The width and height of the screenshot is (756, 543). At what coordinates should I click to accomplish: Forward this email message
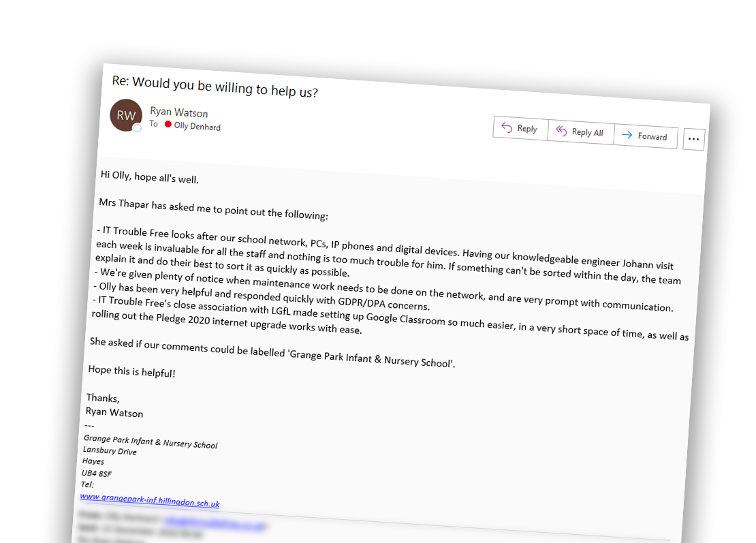click(646, 136)
